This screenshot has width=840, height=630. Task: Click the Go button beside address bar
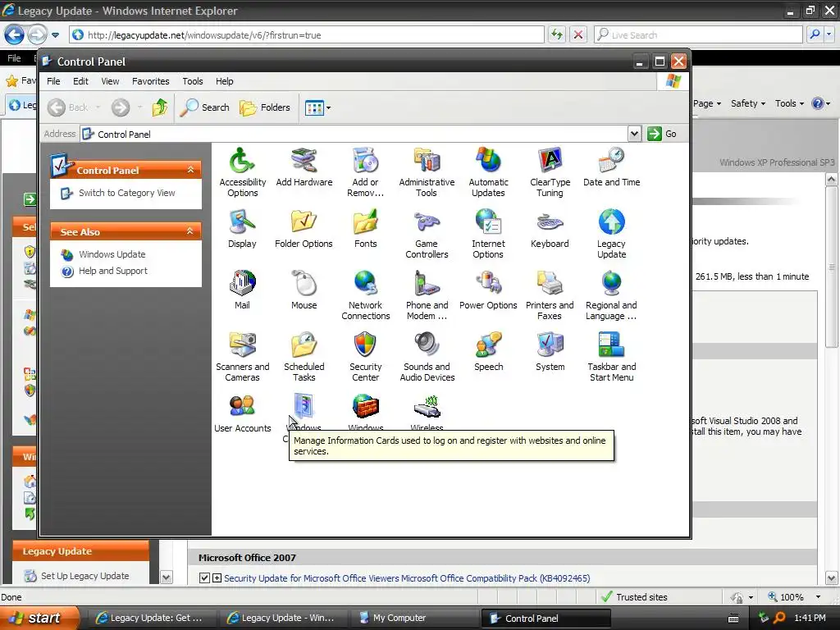click(x=662, y=134)
